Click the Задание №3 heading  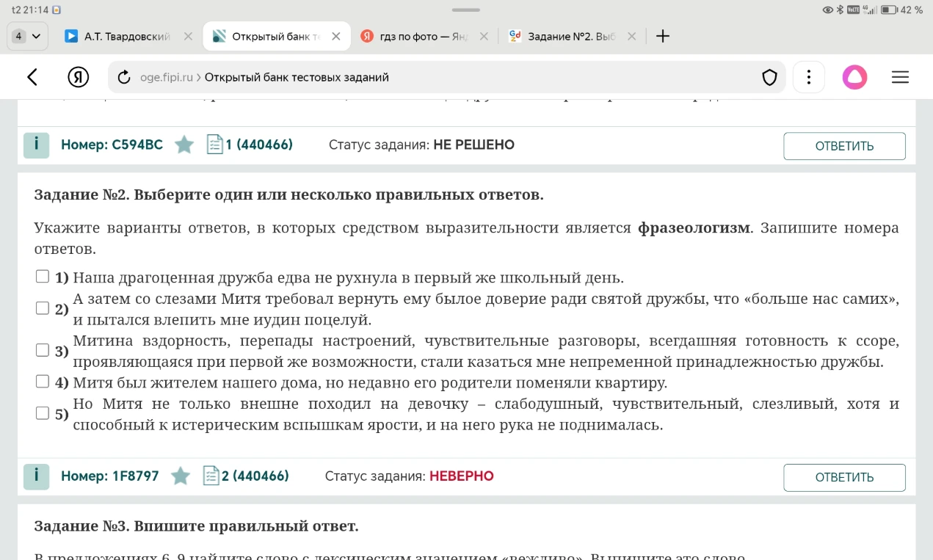196,526
